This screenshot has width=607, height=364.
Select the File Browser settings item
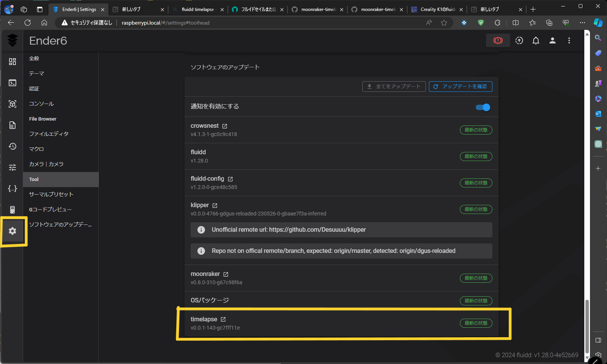(x=43, y=119)
